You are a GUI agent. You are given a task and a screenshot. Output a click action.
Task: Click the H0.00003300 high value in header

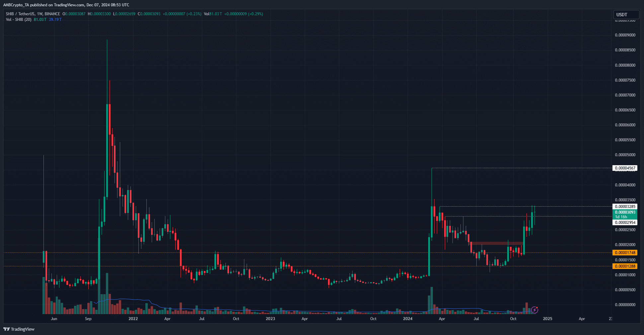99,14
